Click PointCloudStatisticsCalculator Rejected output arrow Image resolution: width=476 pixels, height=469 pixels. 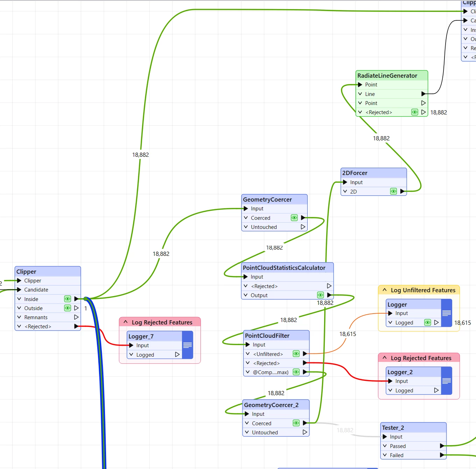pos(329,286)
